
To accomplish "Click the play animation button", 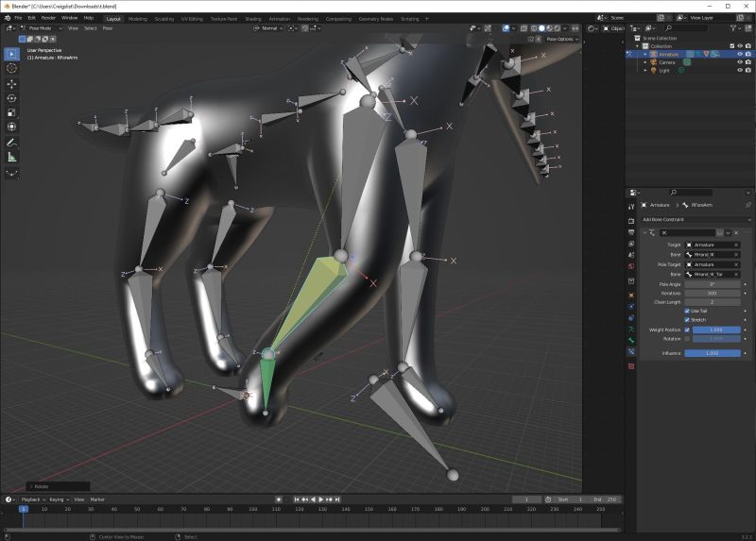I will (321, 499).
